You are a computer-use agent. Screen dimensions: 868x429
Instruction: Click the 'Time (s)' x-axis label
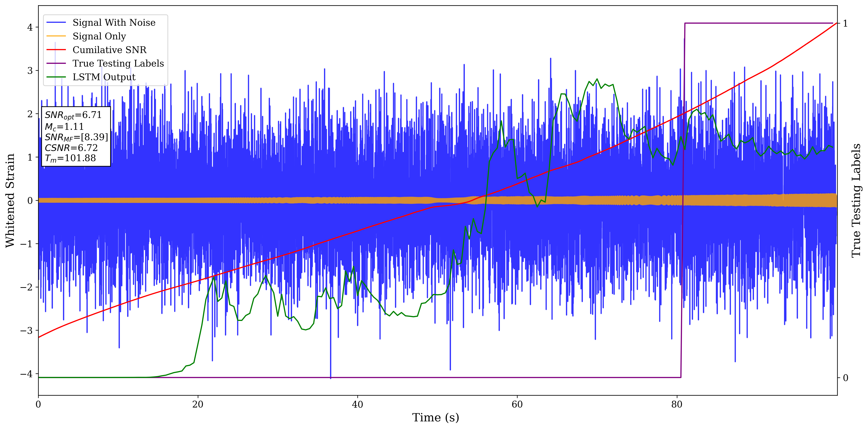[x=435, y=418]
